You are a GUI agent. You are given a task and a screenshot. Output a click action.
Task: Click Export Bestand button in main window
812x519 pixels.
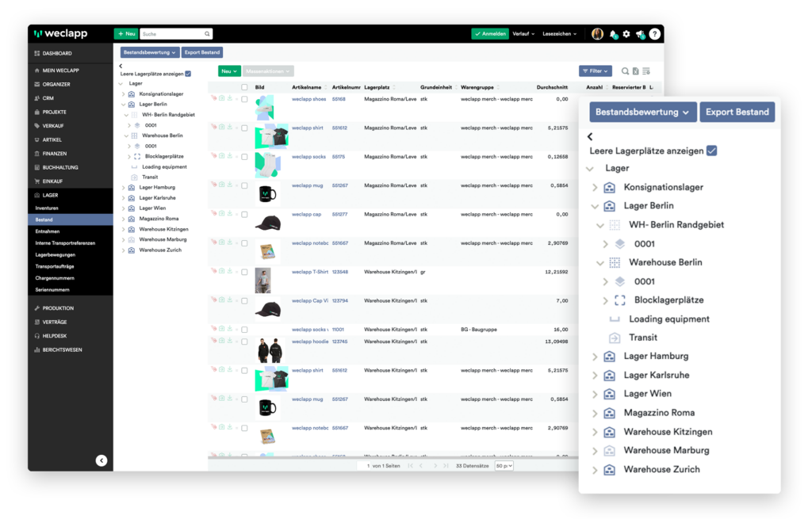(202, 52)
